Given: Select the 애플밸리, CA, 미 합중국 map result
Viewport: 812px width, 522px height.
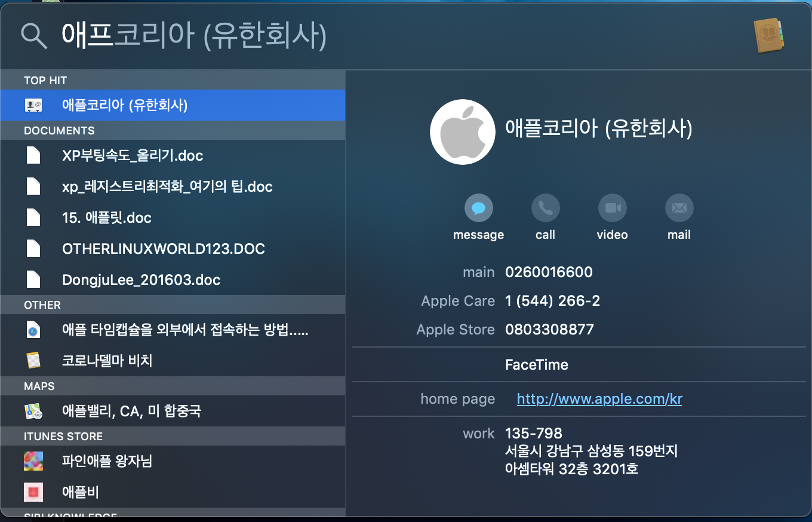Looking at the screenshot, I should [173, 411].
